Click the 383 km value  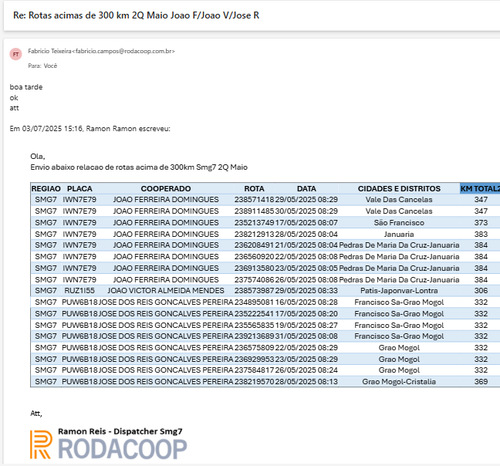click(481, 234)
